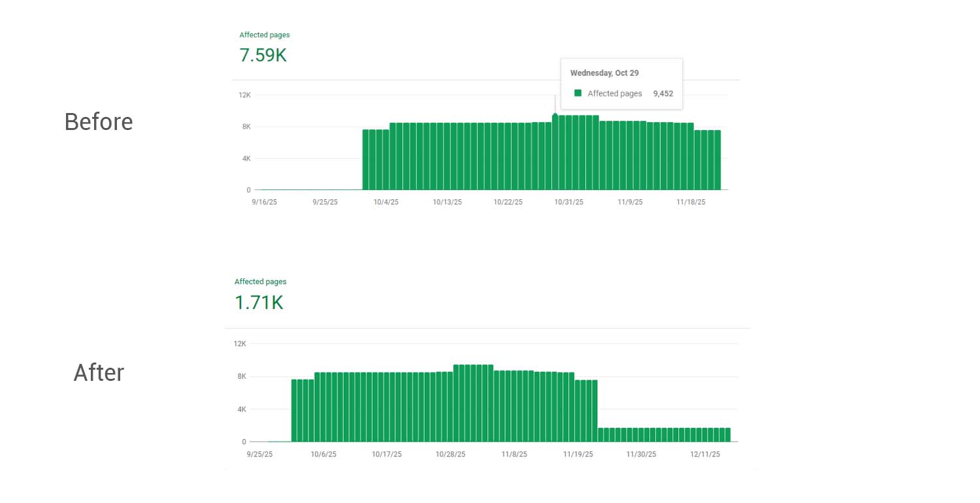Click the 'After' label
Image resolution: width=980 pixels, height=503 pixels.
point(99,373)
